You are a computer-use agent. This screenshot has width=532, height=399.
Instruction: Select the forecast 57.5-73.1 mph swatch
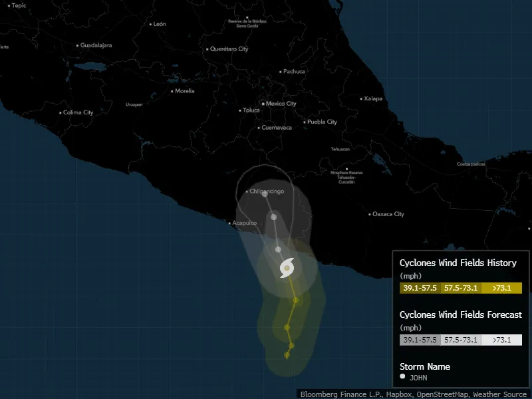click(461, 340)
